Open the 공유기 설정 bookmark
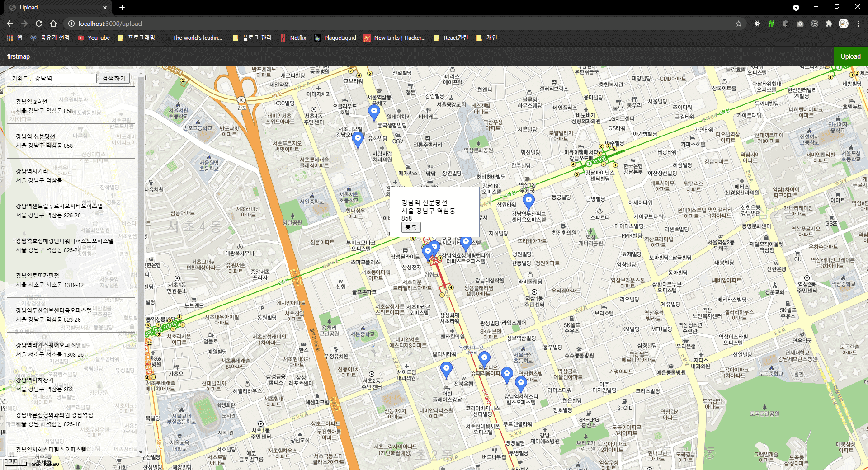 tap(50, 38)
